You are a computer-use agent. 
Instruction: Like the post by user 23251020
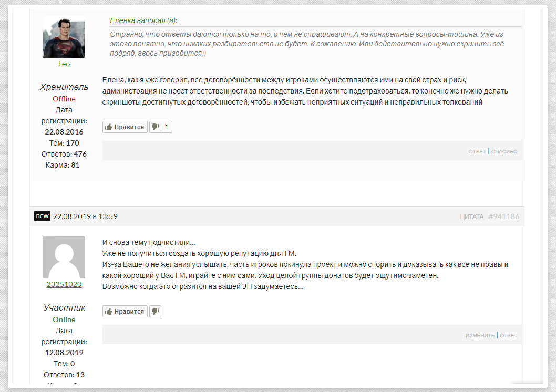(x=125, y=312)
